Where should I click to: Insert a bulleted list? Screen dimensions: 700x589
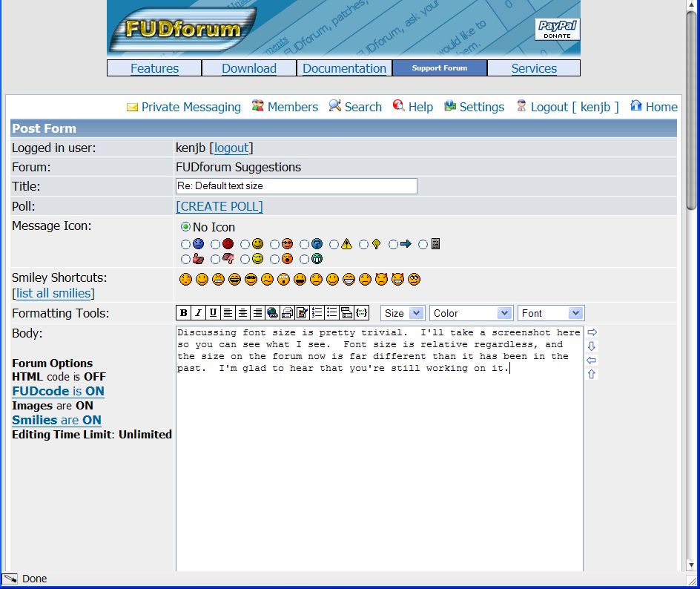click(x=331, y=313)
